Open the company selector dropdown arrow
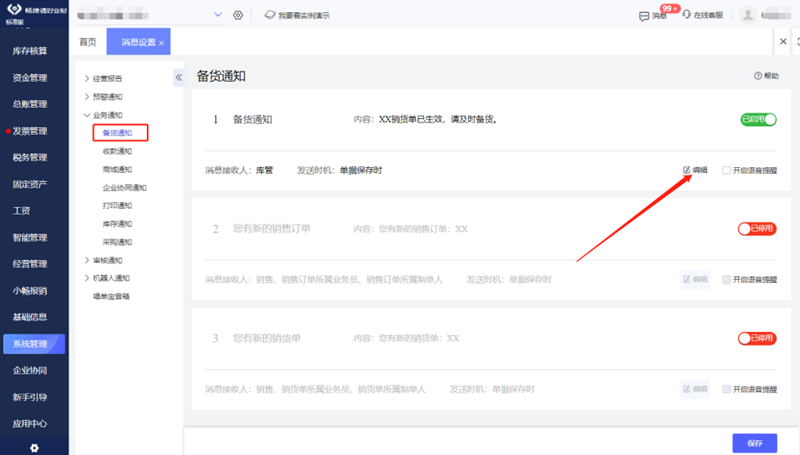The height and width of the screenshot is (455, 800). pos(218,15)
